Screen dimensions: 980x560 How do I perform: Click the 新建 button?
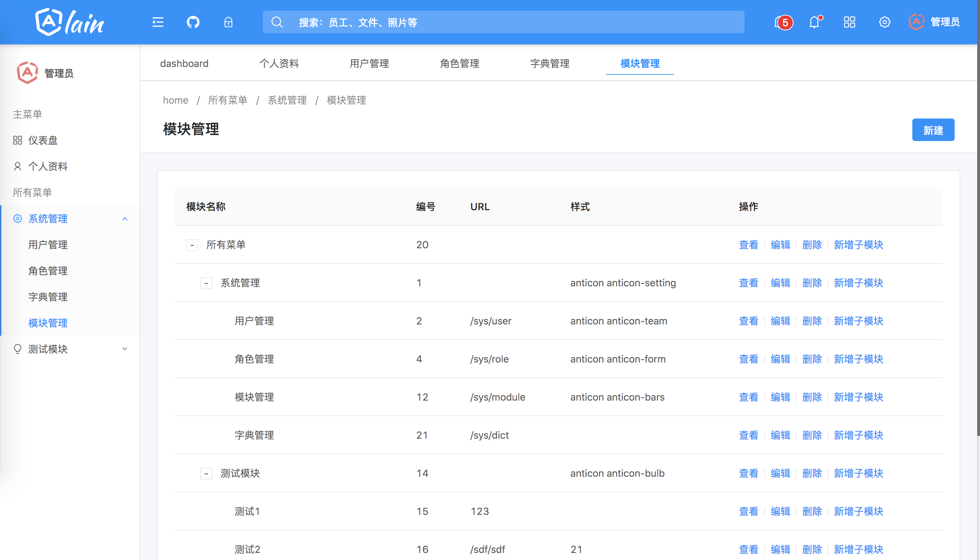[x=933, y=130]
